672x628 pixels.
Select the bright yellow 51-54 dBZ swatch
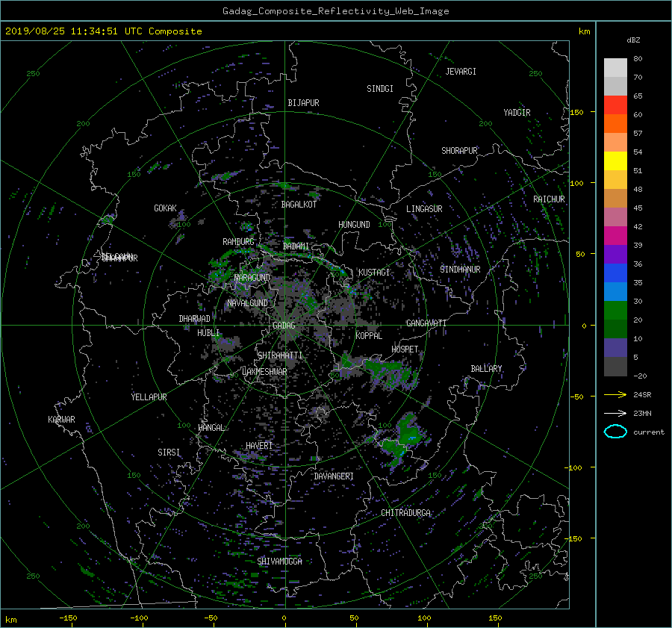[615, 161]
